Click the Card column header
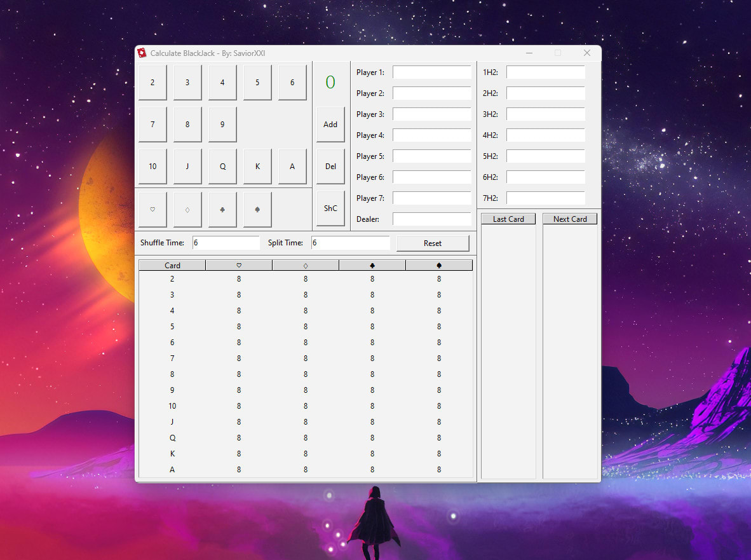 pyautogui.click(x=172, y=266)
